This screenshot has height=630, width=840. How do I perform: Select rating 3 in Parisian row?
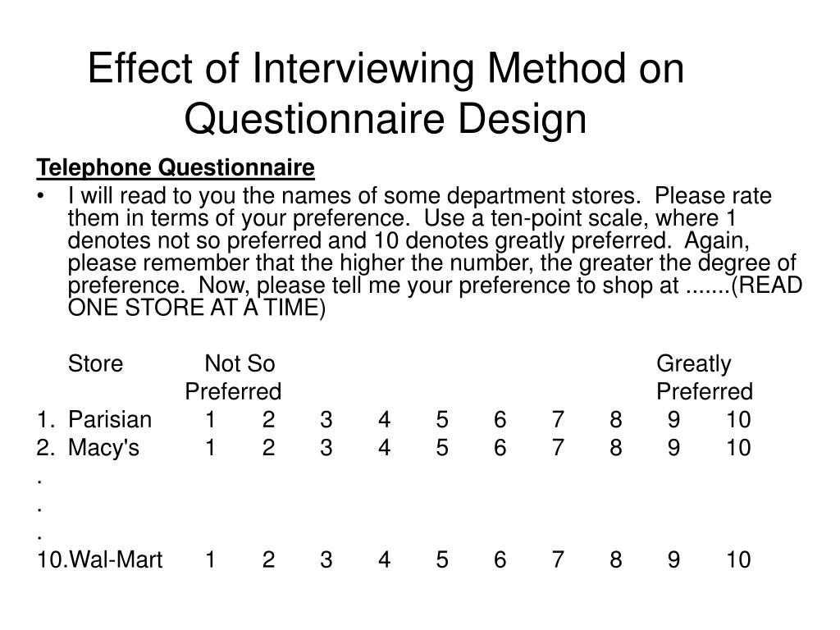point(326,419)
